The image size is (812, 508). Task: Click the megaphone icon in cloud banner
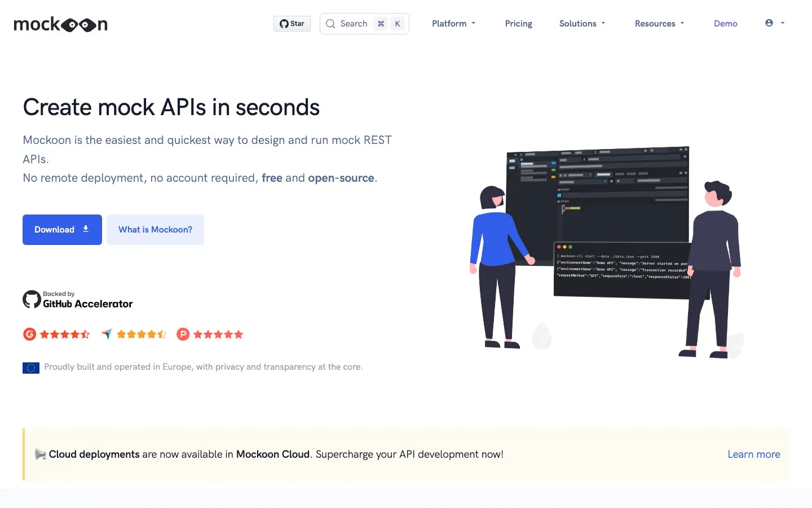[x=41, y=454]
